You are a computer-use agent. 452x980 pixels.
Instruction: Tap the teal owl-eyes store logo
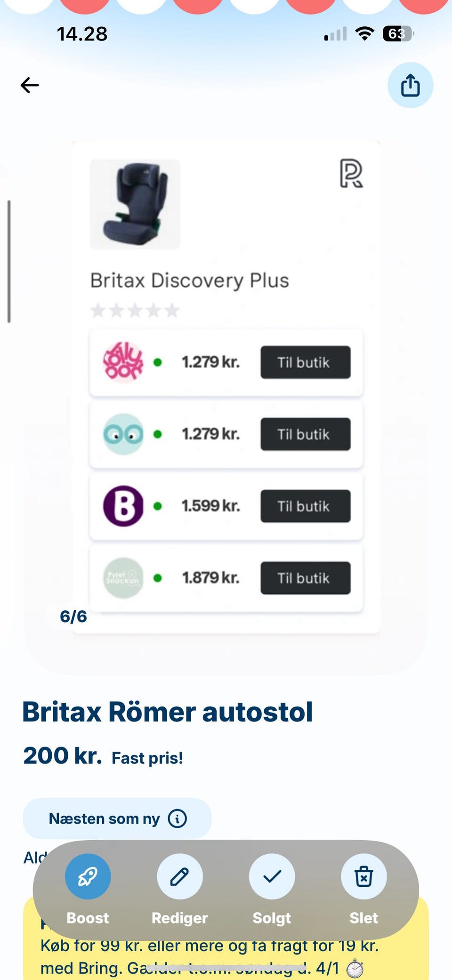(x=123, y=434)
